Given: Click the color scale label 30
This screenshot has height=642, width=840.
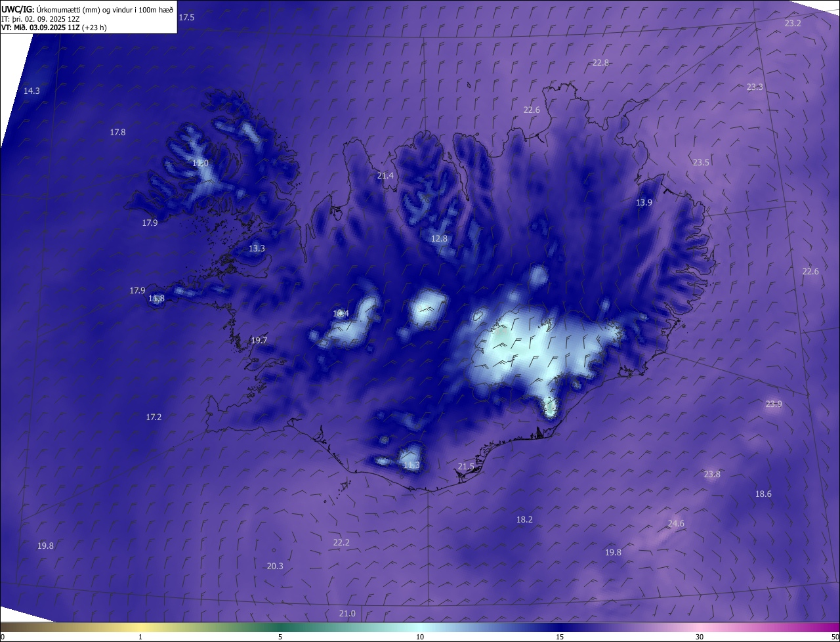Looking at the screenshot, I should point(700,637).
